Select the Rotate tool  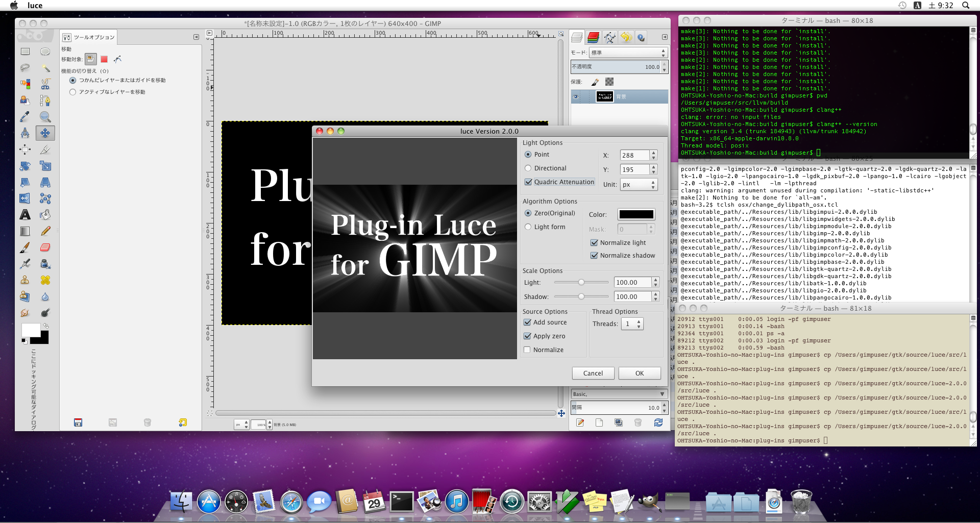[25, 166]
